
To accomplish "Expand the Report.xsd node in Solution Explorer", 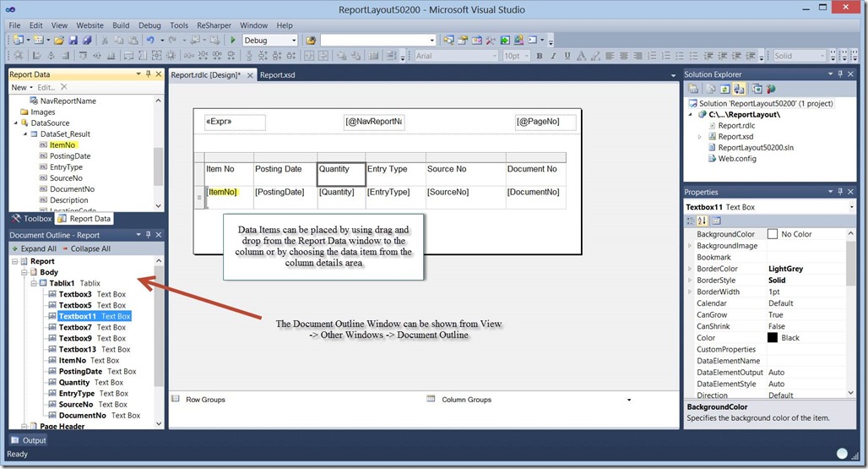I will [x=699, y=137].
